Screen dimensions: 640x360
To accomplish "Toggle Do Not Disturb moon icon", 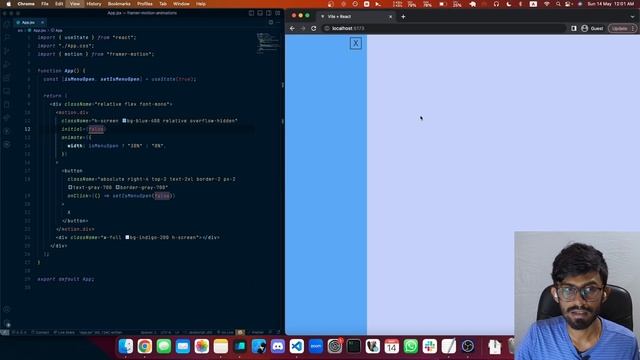I will click(x=509, y=4).
